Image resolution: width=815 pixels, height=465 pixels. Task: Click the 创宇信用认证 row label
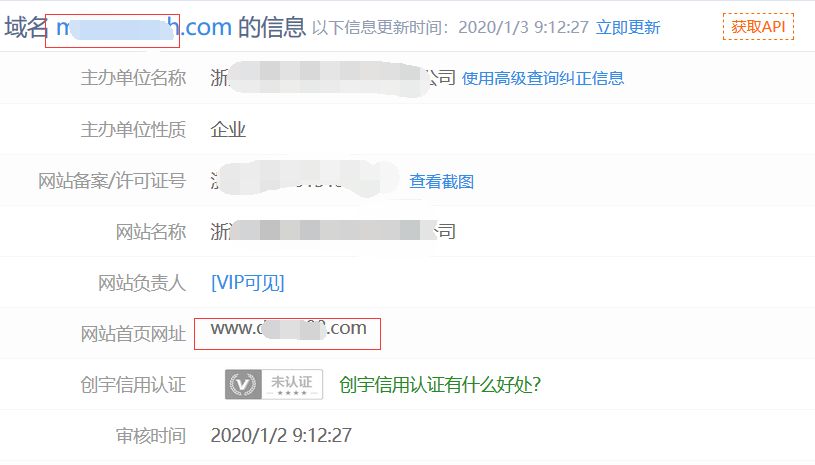133,385
